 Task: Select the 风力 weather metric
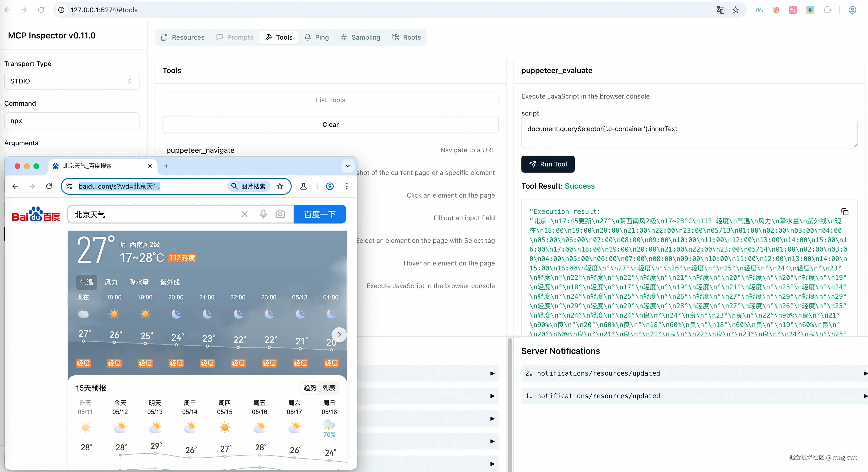click(x=111, y=282)
